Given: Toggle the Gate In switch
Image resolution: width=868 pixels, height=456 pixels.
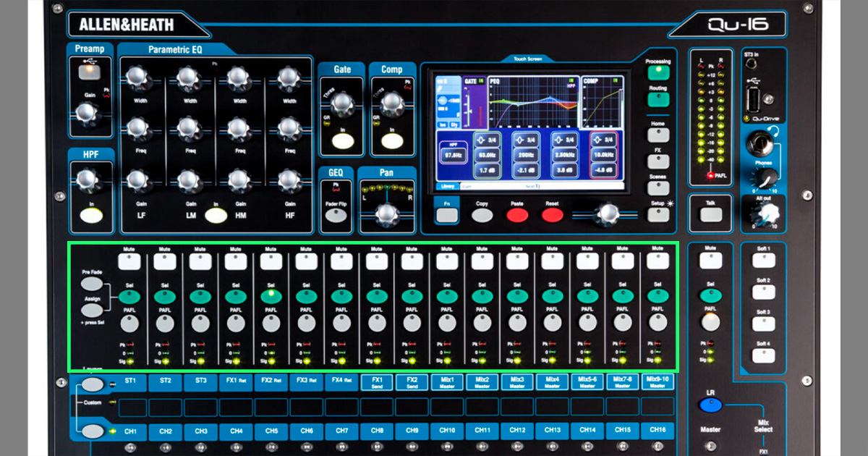Looking at the screenshot, I should [341, 141].
